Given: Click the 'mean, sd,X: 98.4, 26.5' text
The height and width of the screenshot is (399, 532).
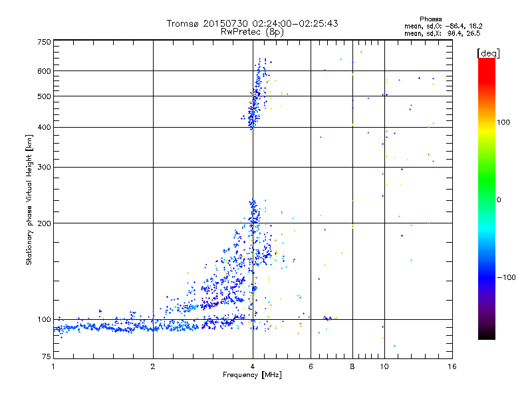Looking at the screenshot, I should coord(442,33).
